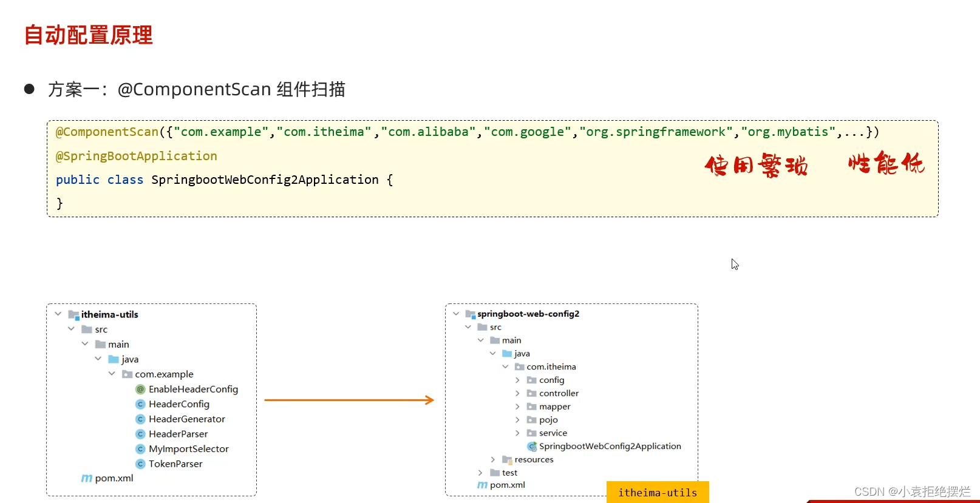Click the com.itheima package icon

519,367
